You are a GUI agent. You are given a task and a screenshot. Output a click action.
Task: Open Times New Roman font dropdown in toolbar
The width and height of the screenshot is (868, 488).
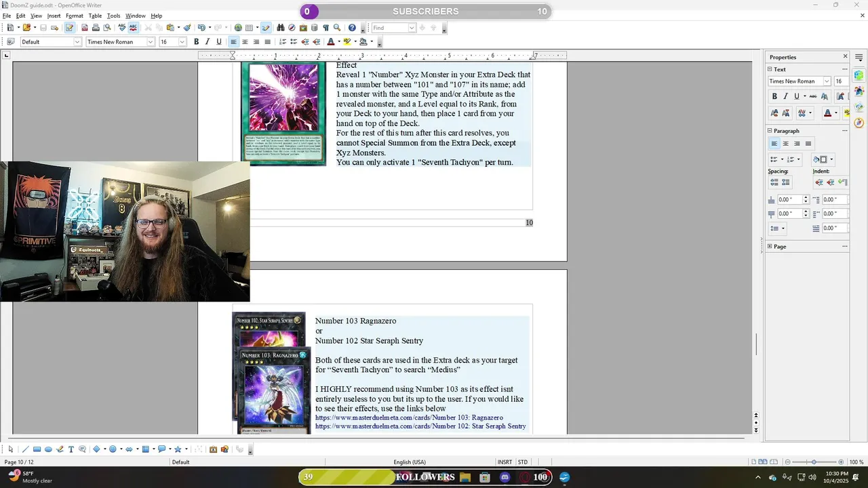click(x=151, y=42)
